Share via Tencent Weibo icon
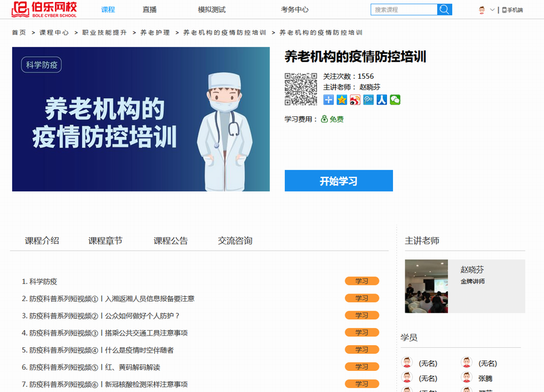 pyautogui.click(x=369, y=100)
